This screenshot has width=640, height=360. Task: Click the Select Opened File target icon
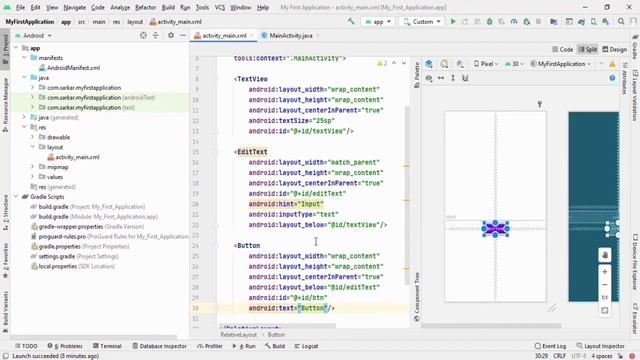pos(143,36)
